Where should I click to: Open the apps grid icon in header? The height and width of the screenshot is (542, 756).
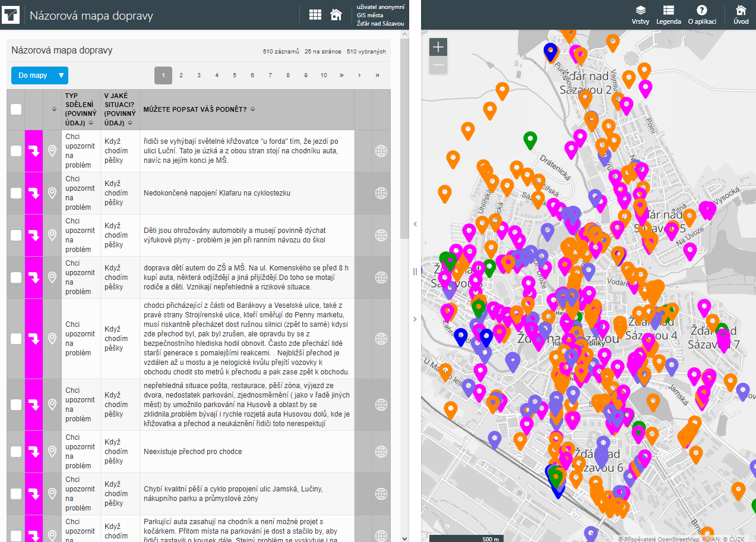[315, 15]
